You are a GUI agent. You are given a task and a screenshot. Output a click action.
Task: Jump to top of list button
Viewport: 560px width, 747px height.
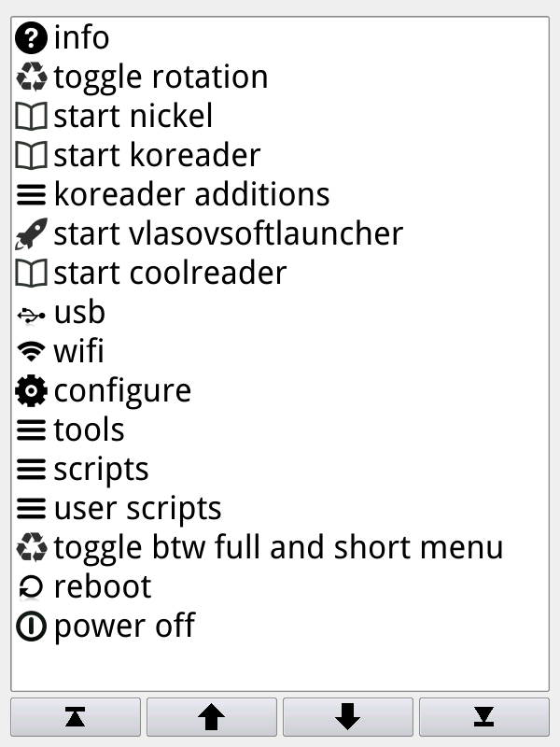pyautogui.click(x=76, y=716)
